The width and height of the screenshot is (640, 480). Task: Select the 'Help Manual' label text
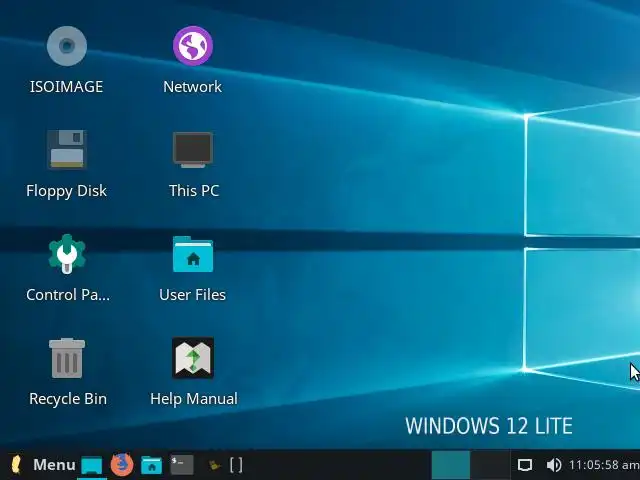[194, 399]
